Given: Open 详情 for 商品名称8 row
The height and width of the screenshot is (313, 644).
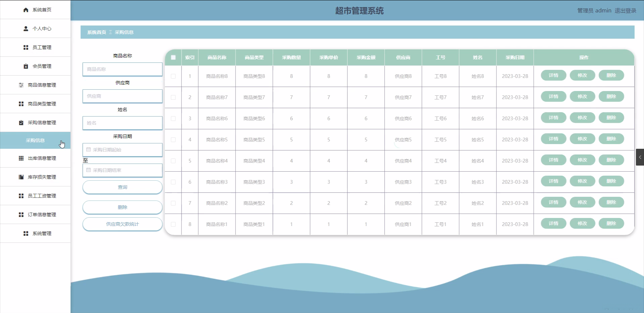Looking at the screenshot, I should tap(553, 75).
